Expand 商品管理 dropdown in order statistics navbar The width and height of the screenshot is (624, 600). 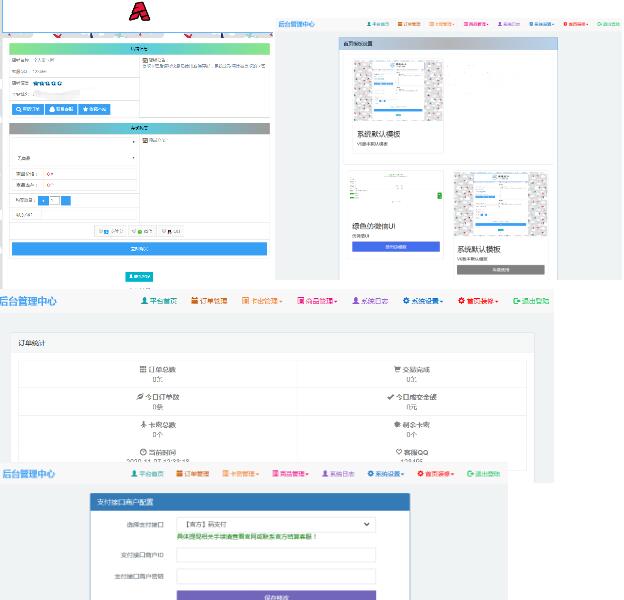(317, 300)
